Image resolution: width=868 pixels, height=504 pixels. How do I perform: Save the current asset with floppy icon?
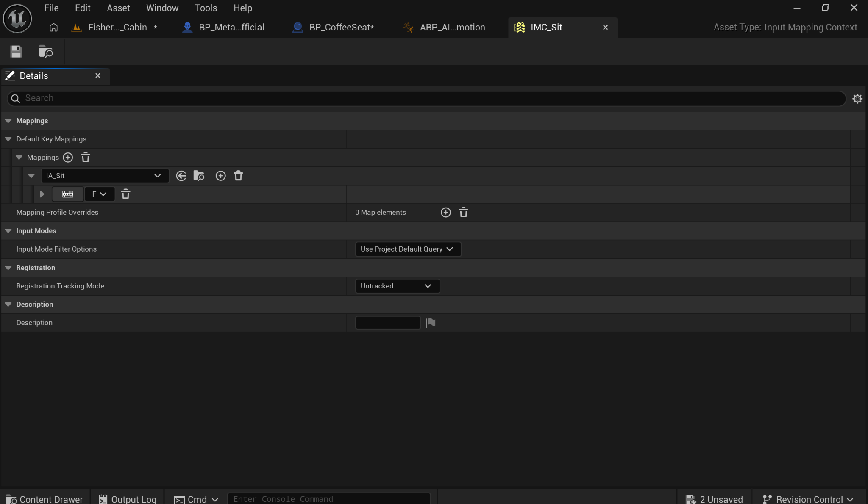point(16,52)
